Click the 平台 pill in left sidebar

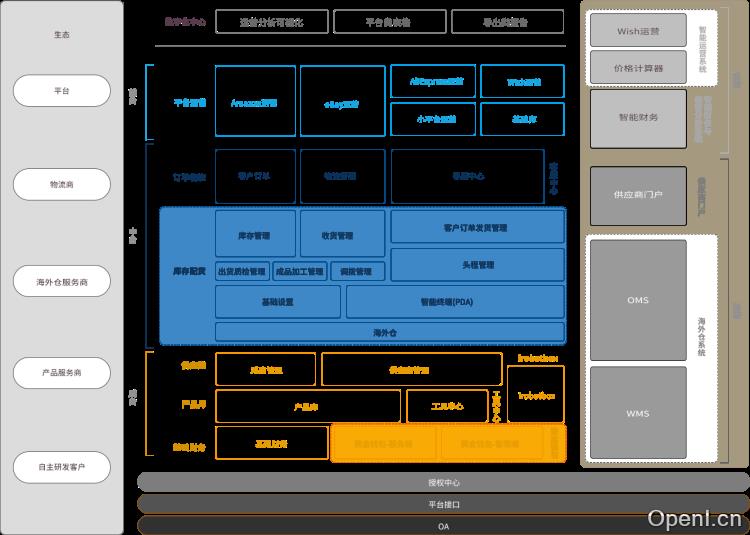pos(61,91)
